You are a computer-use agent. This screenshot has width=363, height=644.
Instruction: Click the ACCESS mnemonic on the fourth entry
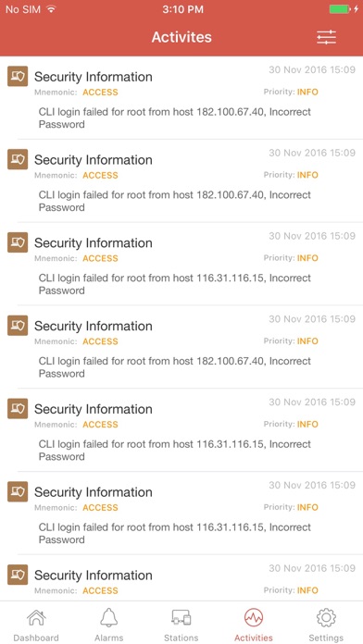[100, 341]
